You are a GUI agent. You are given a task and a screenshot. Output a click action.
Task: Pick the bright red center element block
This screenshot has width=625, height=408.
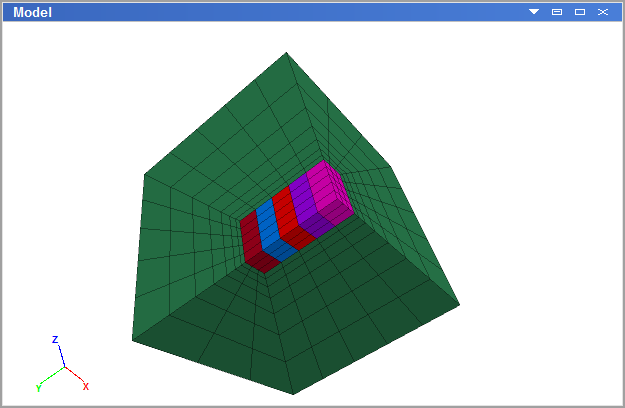click(286, 215)
